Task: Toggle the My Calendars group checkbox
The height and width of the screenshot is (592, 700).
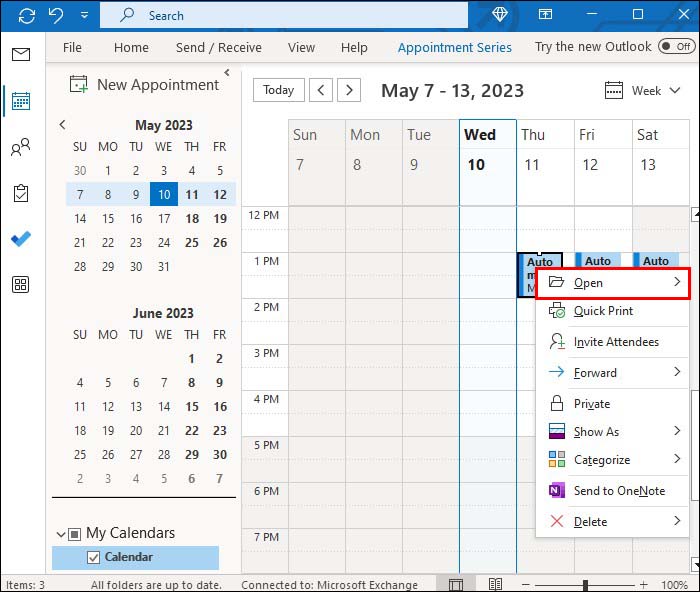Action: (75, 534)
